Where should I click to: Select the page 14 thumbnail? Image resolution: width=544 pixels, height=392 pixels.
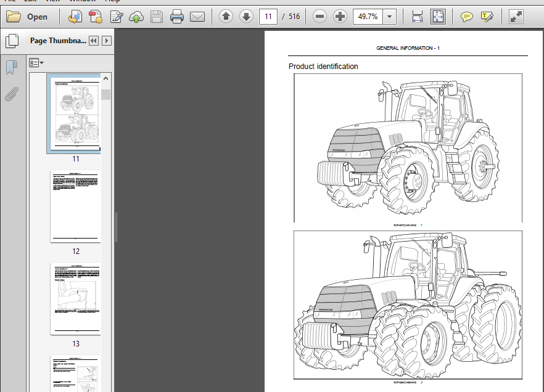pos(76,374)
